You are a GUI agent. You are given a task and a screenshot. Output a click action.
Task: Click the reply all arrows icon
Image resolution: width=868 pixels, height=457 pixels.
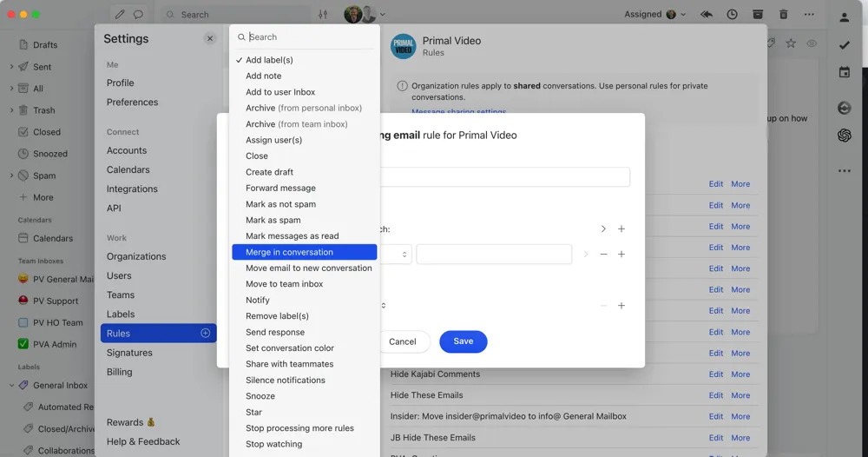(x=707, y=15)
